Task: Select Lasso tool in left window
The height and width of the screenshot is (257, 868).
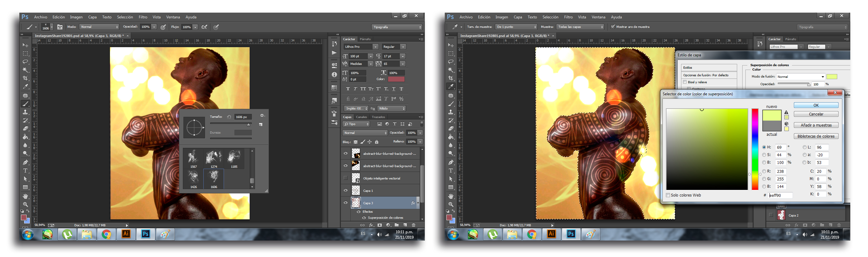Action: (25, 62)
